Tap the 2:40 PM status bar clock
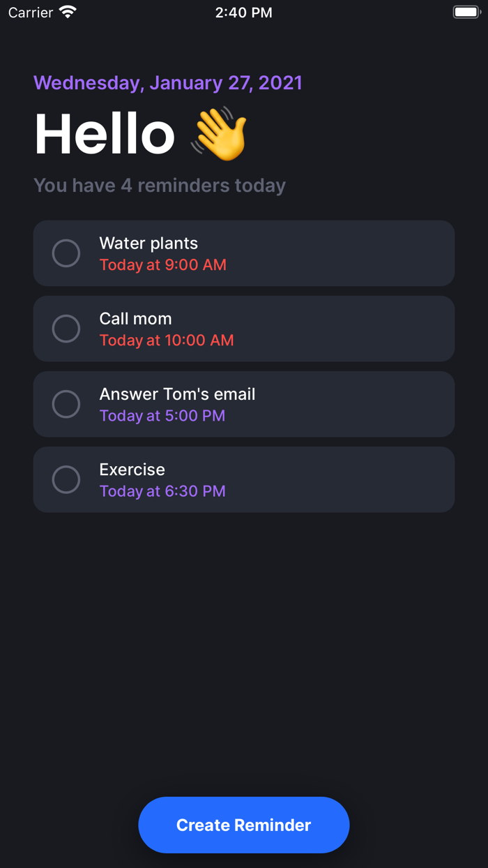Screen dimensions: 488x868 point(243,13)
